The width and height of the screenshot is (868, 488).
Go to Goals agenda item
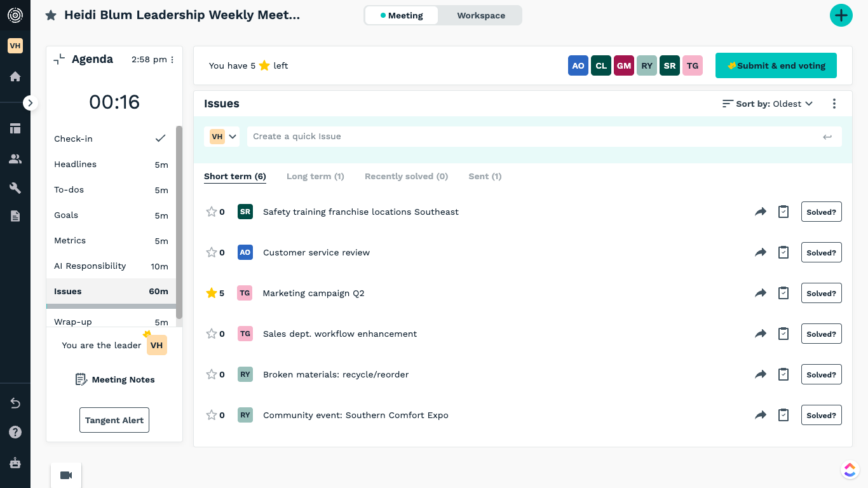click(111, 215)
